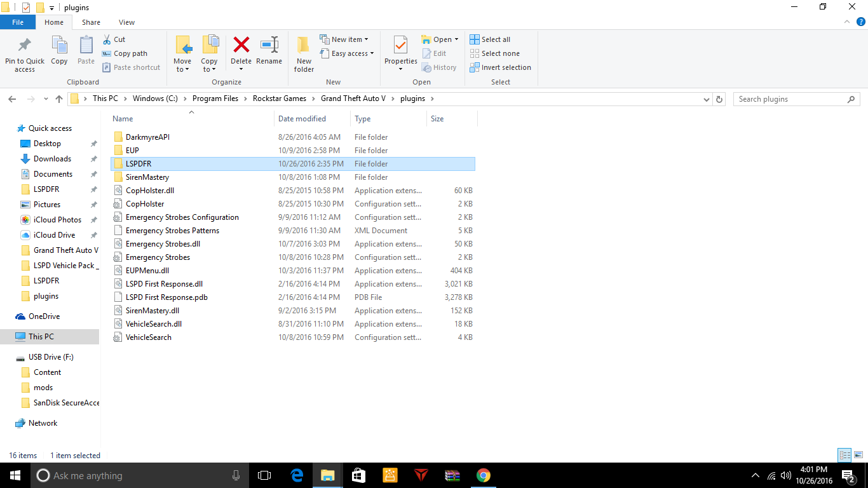Open Task View on the taskbar
868x488 pixels.
pos(264,475)
